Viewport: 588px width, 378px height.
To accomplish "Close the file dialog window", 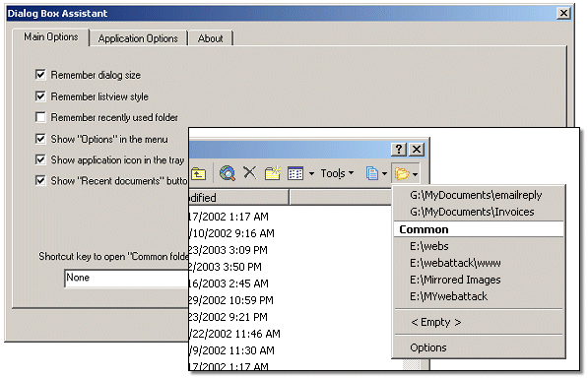I will coord(417,150).
